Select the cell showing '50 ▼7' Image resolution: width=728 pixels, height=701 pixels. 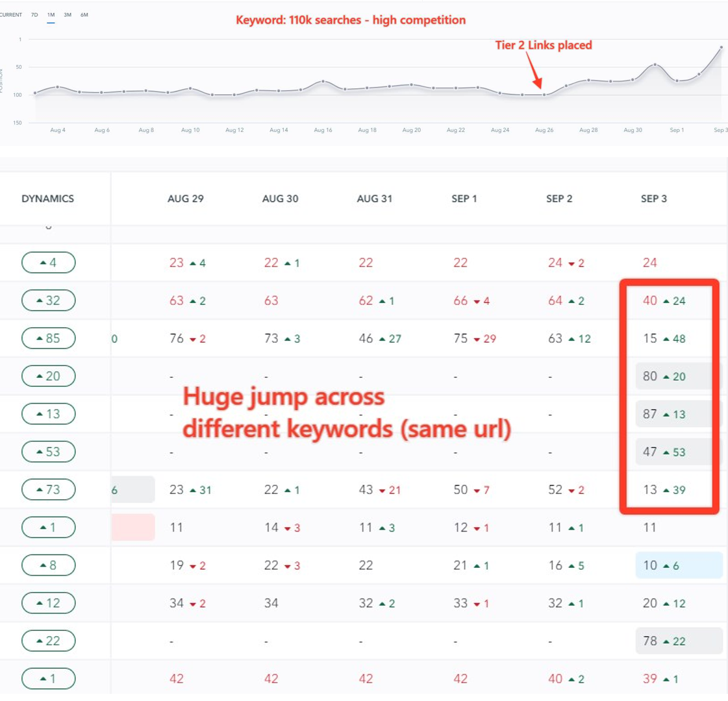[x=471, y=489]
